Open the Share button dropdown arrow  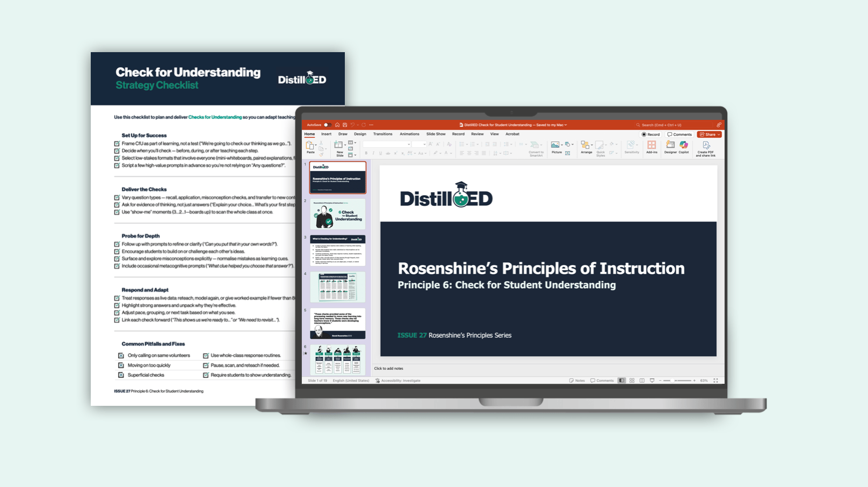(x=719, y=134)
